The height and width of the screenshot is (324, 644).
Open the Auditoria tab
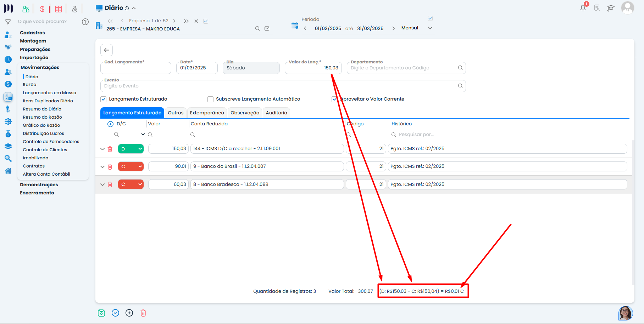tap(276, 113)
